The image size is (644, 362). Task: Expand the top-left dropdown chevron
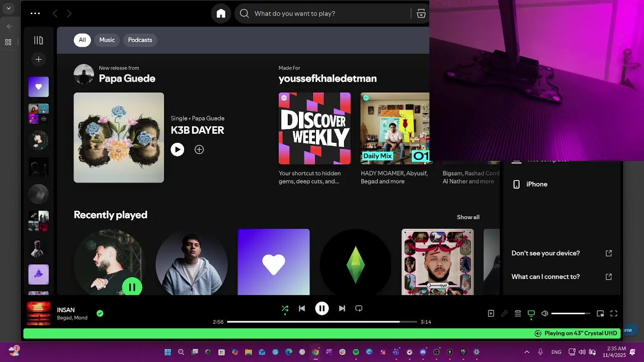tap(9, 8)
